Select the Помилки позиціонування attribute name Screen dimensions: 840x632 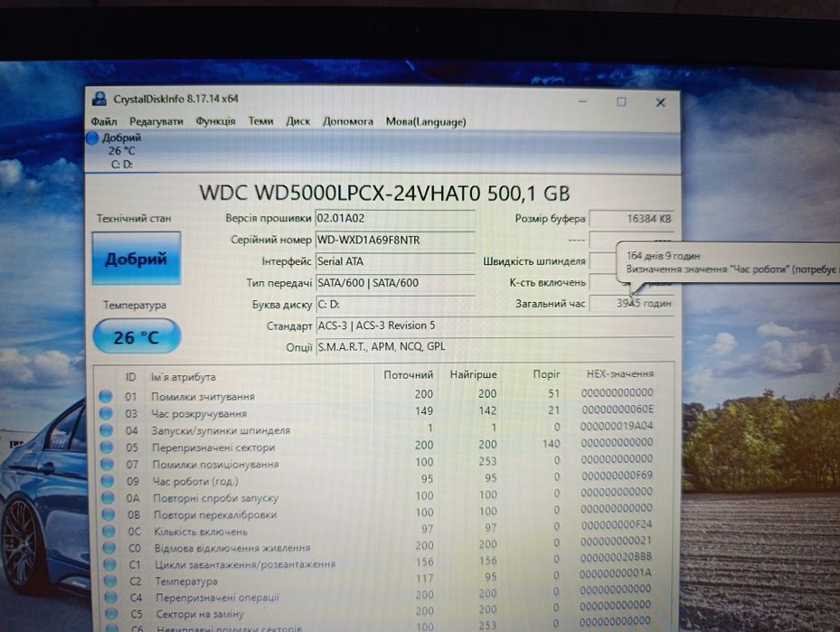(x=216, y=464)
